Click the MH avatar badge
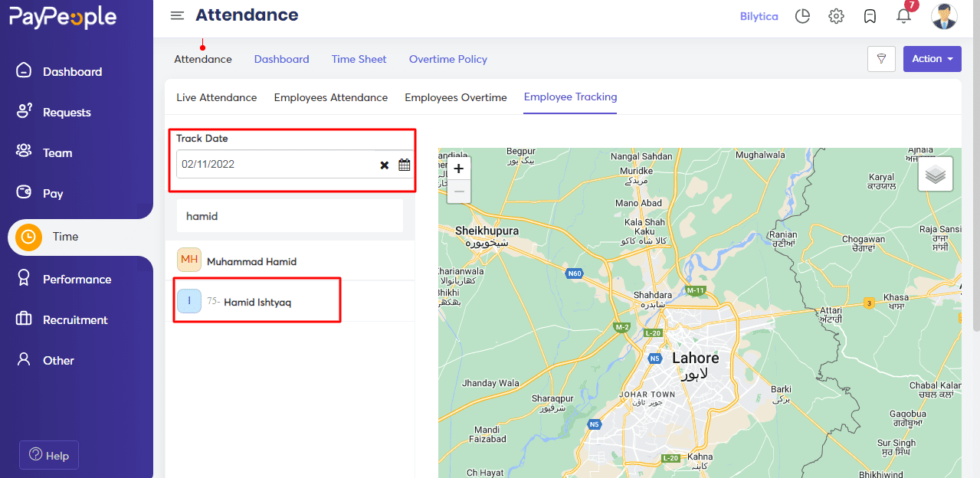The width and height of the screenshot is (980, 478). [189, 260]
